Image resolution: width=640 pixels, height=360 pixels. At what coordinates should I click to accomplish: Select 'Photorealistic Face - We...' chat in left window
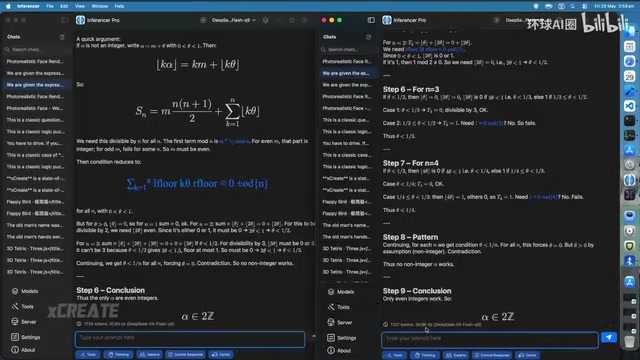[35, 108]
